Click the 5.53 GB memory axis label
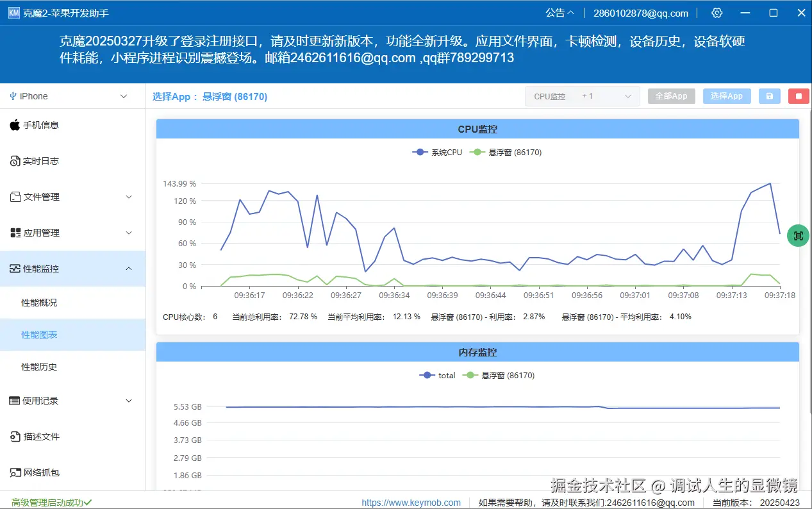 pos(187,406)
